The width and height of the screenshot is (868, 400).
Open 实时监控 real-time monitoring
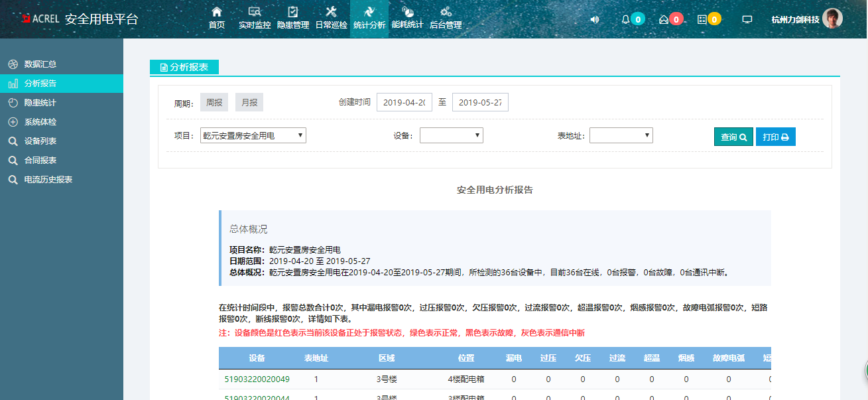coord(255,18)
